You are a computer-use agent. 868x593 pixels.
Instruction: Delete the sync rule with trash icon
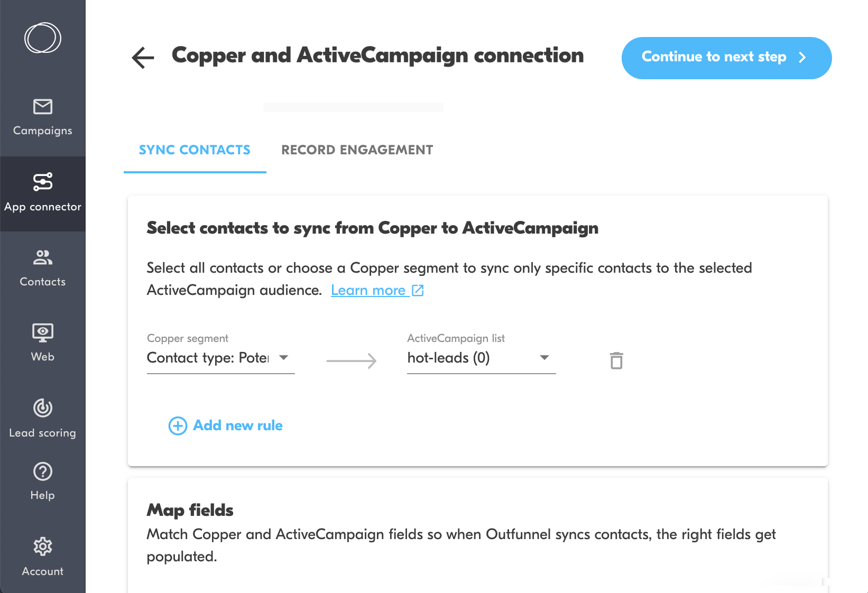pyautogui.click(x=616, y=361)
